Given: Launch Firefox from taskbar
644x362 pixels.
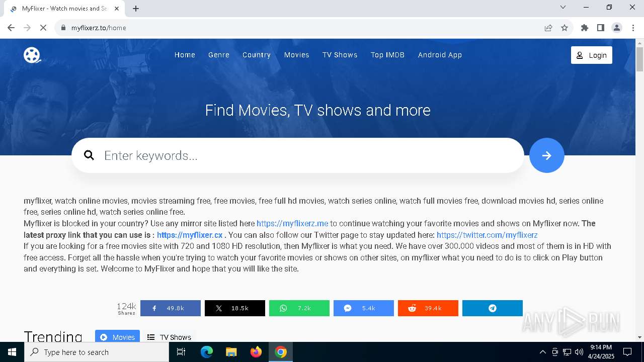Looking at the screenshot, I should pyautogui.click(x=256, y=352).
